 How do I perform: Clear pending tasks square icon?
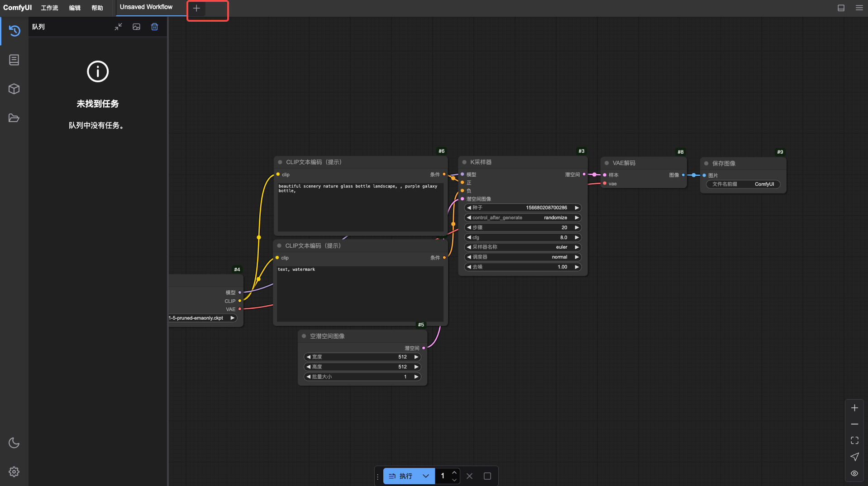coord(487,476)
